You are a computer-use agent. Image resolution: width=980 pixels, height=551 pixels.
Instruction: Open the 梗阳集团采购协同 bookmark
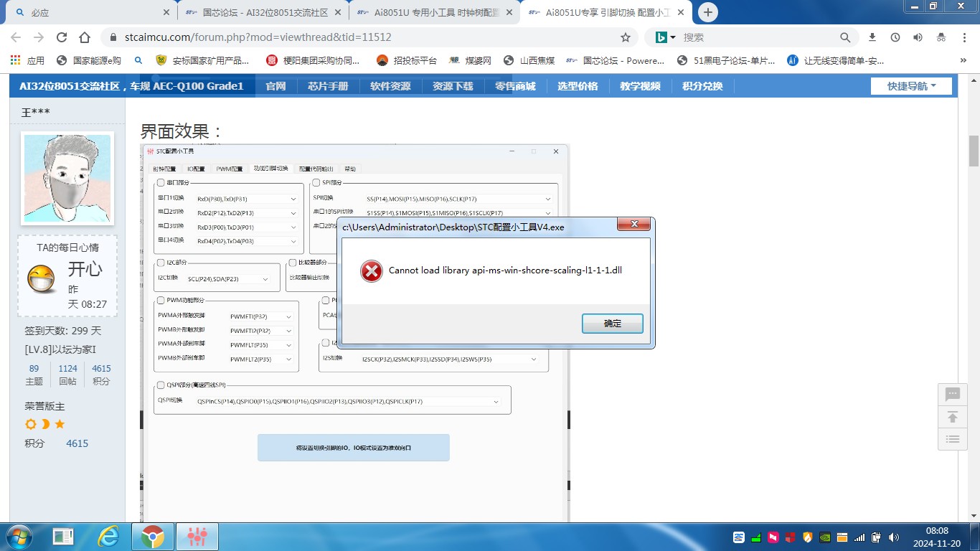(313, 60)
